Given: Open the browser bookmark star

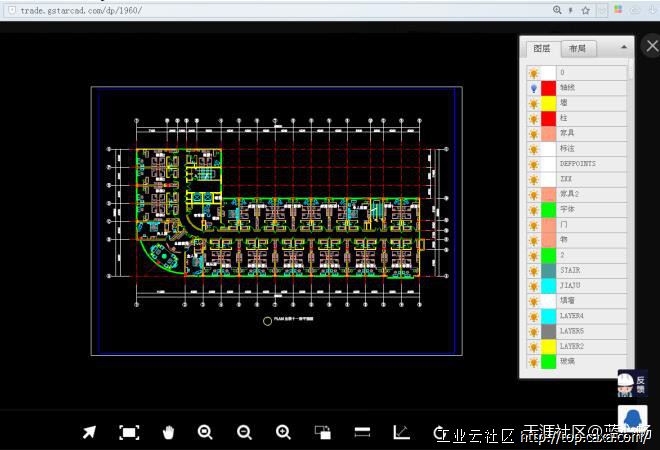Looking at the screenshot, I should (x=599, y=10).
